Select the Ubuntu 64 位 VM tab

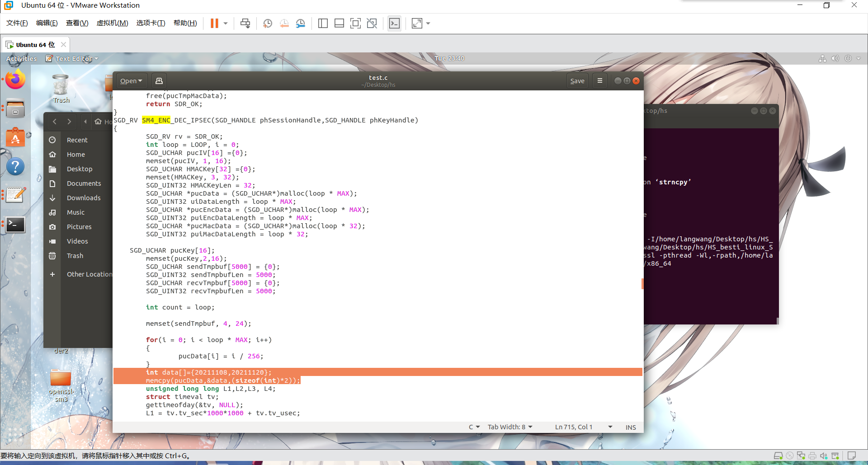(35, 45)
